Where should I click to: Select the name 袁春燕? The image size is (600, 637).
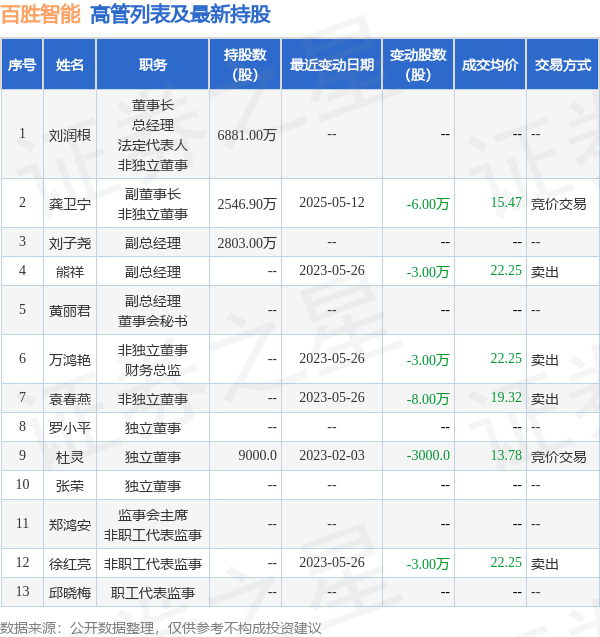(69, 399)
